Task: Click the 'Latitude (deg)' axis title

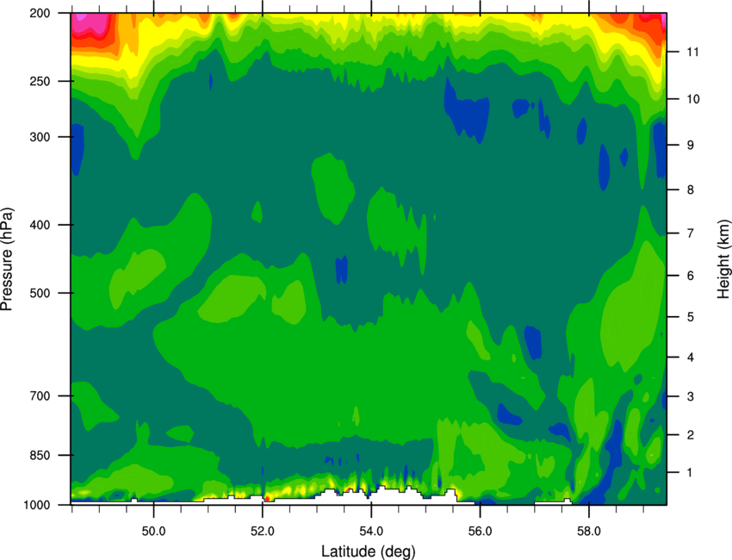Action: [x=369, y=551]
